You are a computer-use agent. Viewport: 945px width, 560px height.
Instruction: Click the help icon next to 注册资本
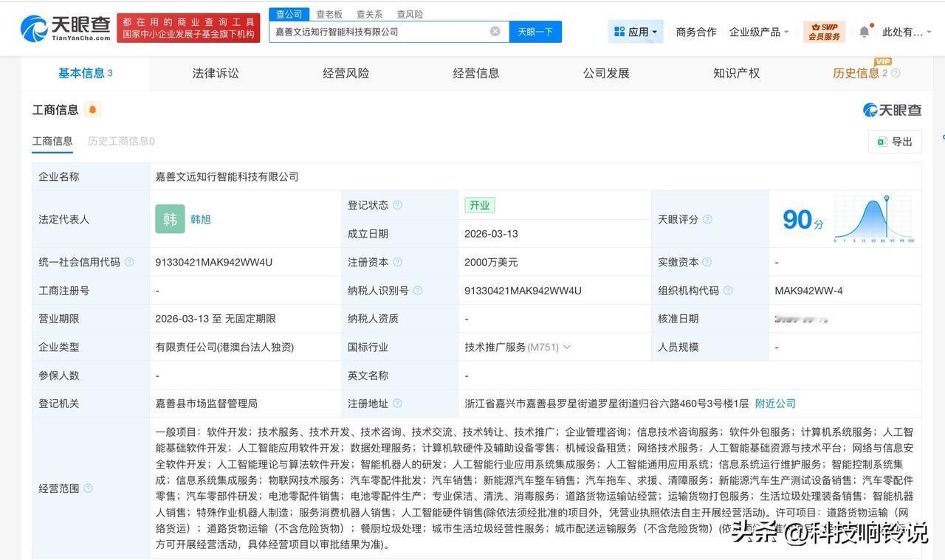pyautogui.click(x=398, y=262)
